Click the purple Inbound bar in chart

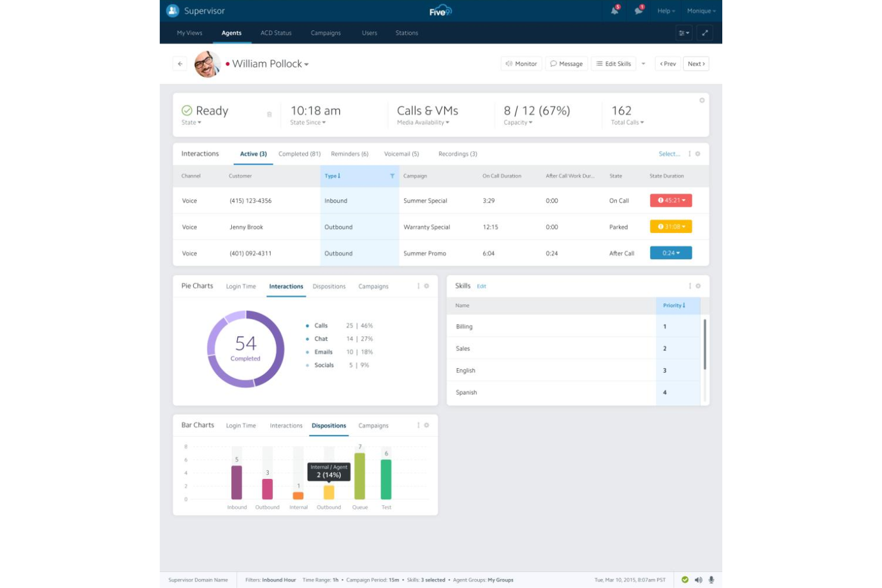[237, 483]
